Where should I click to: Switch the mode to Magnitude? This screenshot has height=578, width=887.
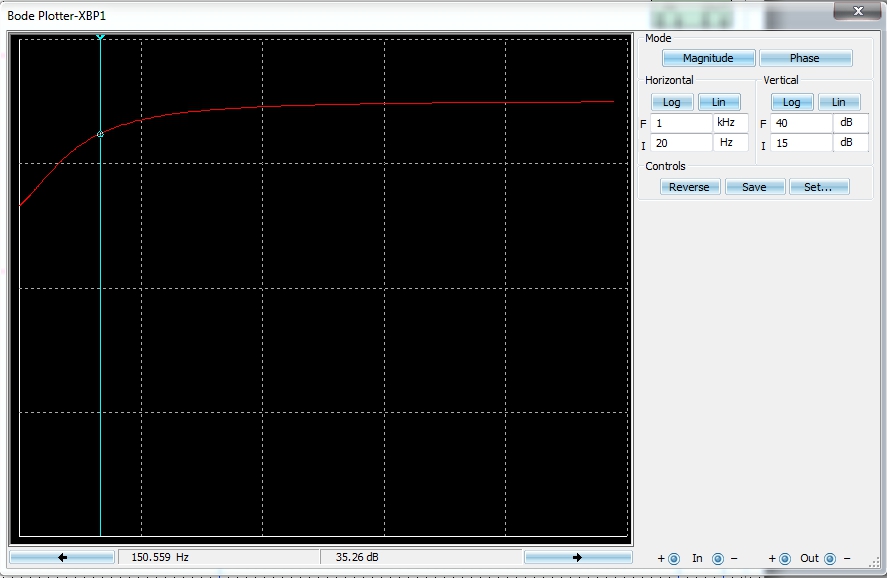(x=708, y=58)
